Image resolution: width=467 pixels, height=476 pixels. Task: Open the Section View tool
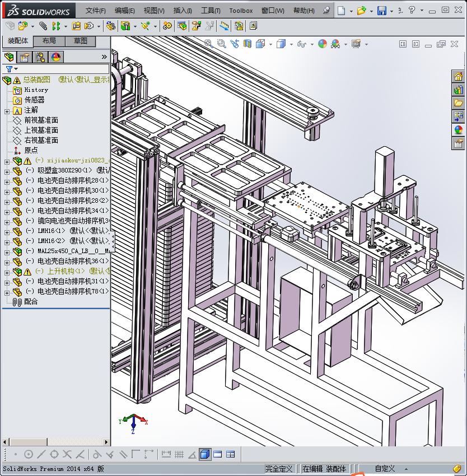(247, 44)
